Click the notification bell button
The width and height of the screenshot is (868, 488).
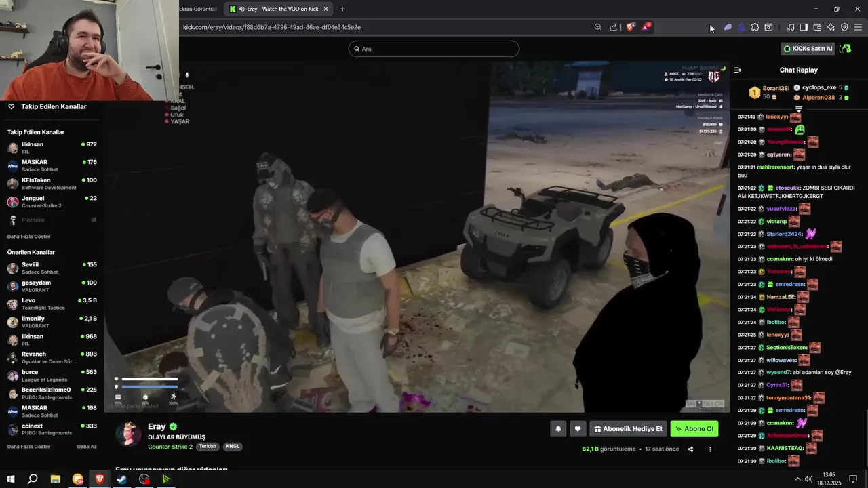pos(558,428)
